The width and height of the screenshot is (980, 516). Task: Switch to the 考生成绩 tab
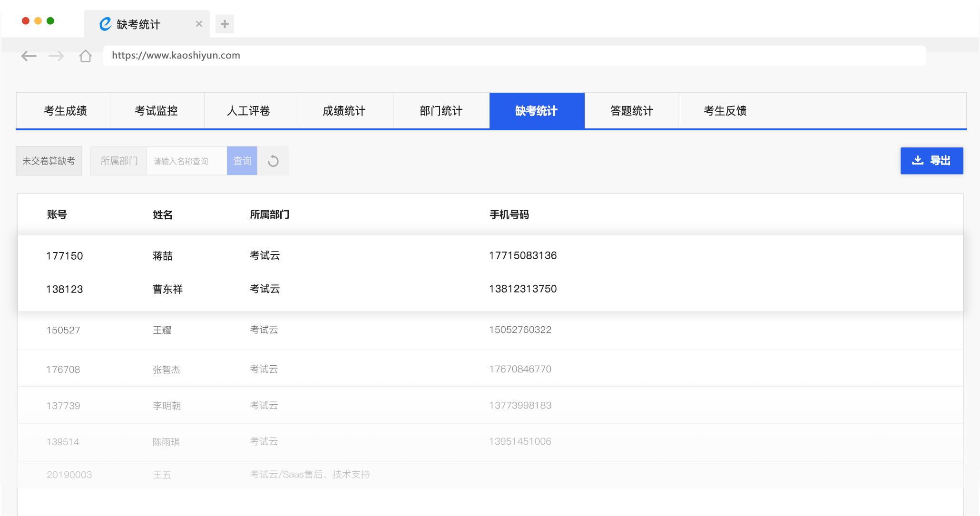click(x=65, y=111)
